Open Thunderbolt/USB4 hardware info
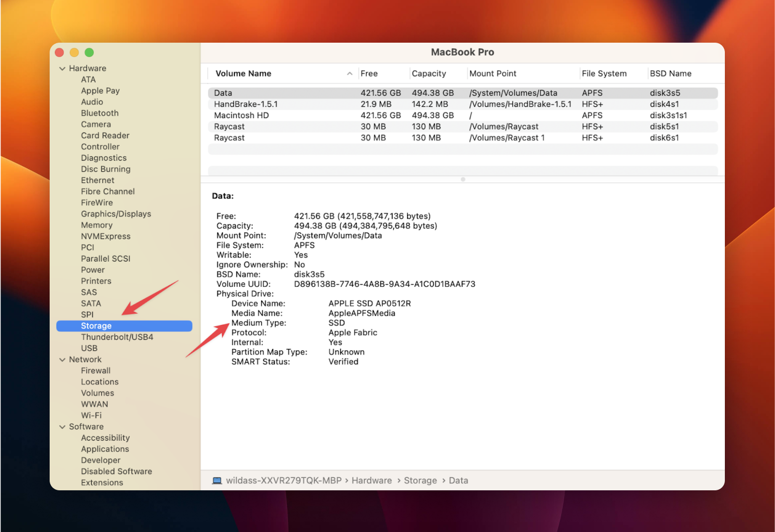 [x=117, y=336]
